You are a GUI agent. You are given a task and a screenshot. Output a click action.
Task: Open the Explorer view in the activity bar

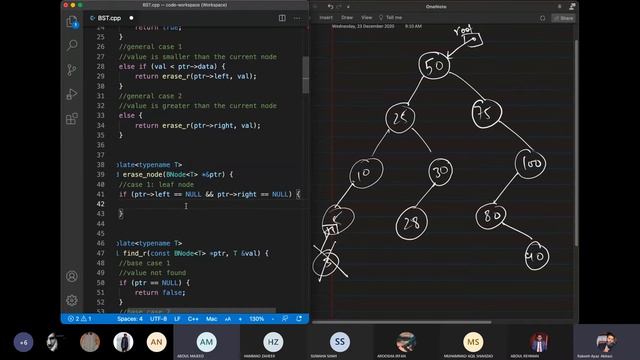[72, 22]
